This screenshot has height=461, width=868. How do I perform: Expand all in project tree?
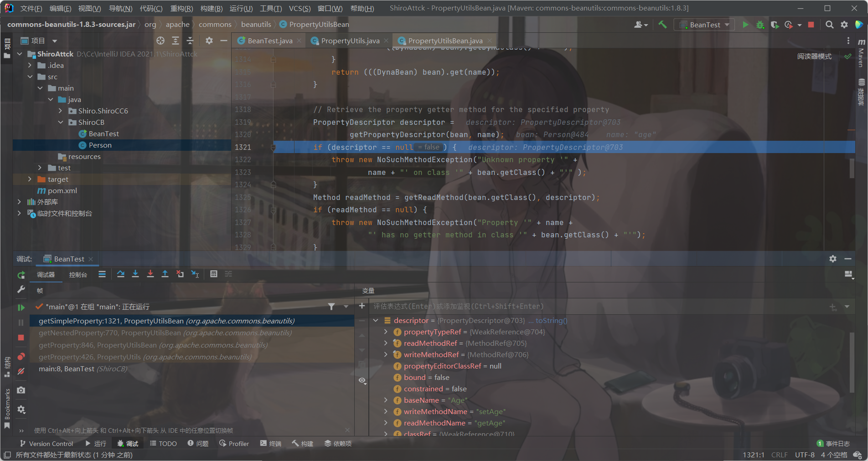pos(176,41)
